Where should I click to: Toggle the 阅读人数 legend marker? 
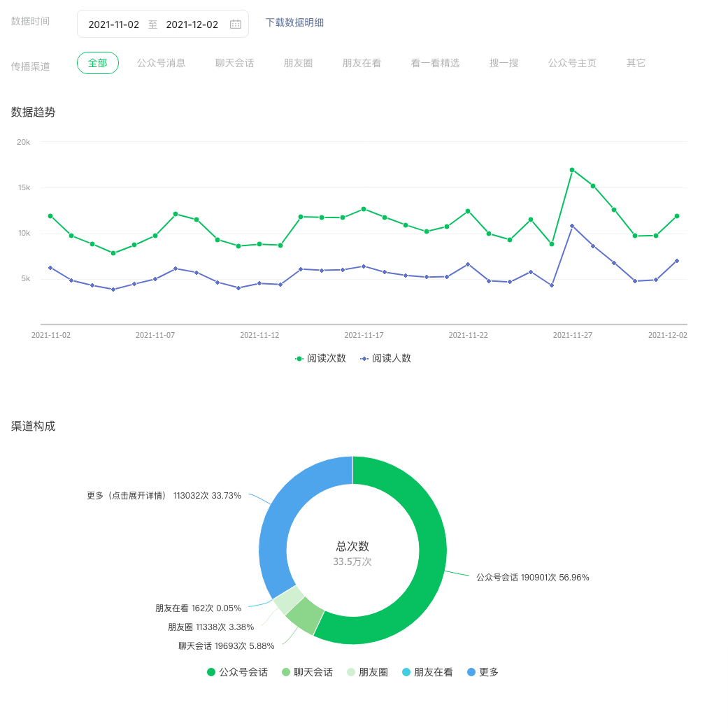coord(364,359)
